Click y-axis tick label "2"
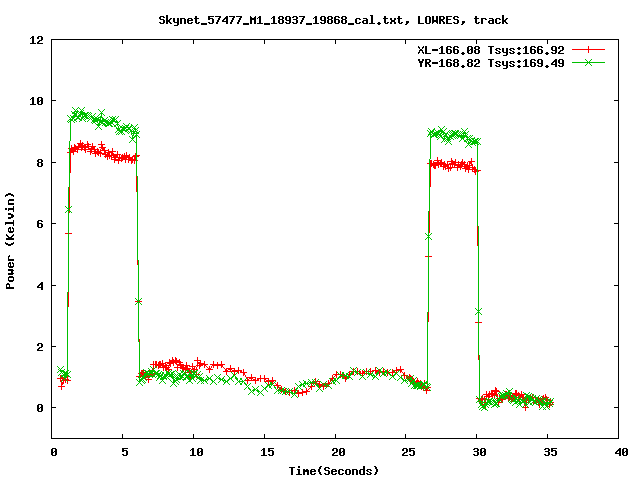 40,347
